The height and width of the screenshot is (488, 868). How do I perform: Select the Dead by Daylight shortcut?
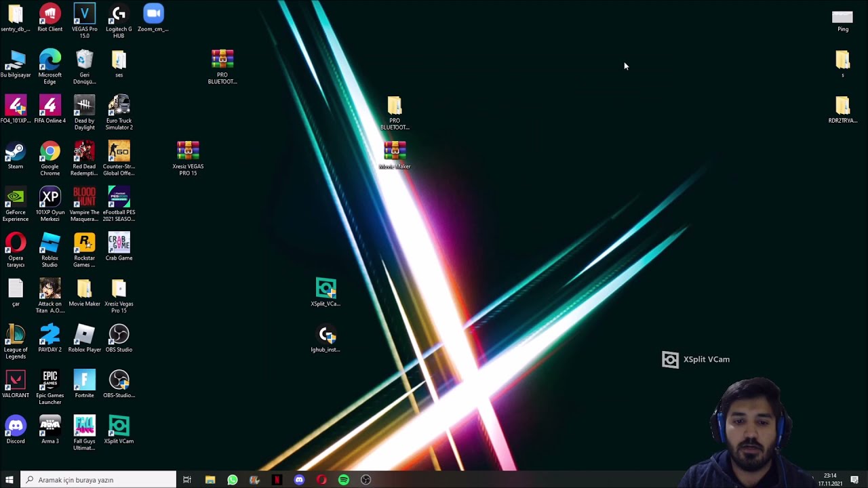click(x=84, y=113)
